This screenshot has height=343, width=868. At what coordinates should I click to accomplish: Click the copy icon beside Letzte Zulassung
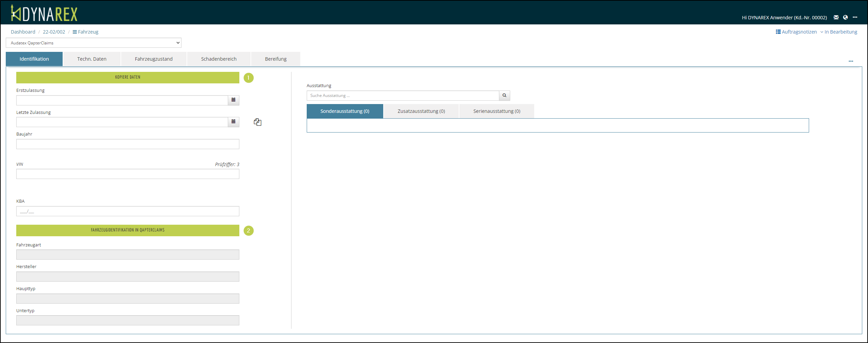(x=257, y=122)
